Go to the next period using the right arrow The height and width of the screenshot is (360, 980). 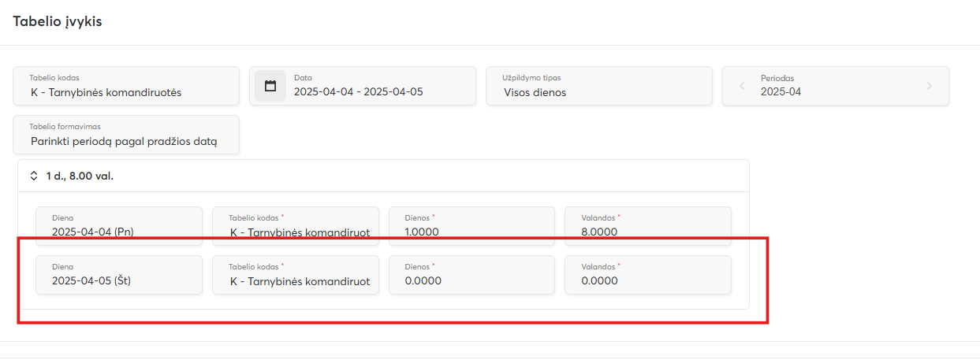coord(929,86)
